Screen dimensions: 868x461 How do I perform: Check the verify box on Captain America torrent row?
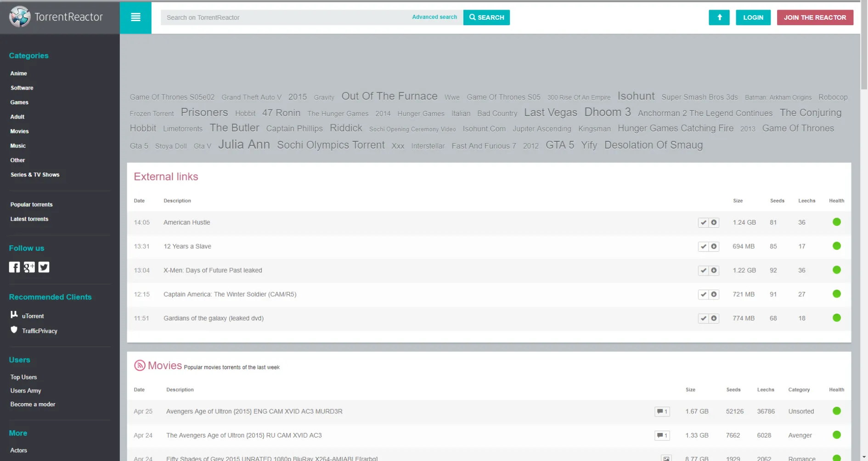point(703,294)
